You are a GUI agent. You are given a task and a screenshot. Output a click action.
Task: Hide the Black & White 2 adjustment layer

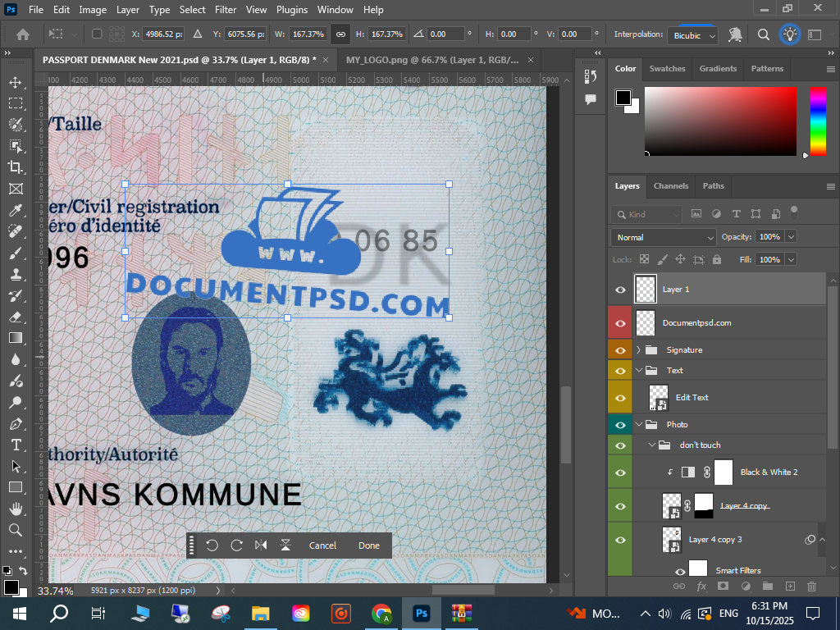pyautogui.click(x=620, y=472)
